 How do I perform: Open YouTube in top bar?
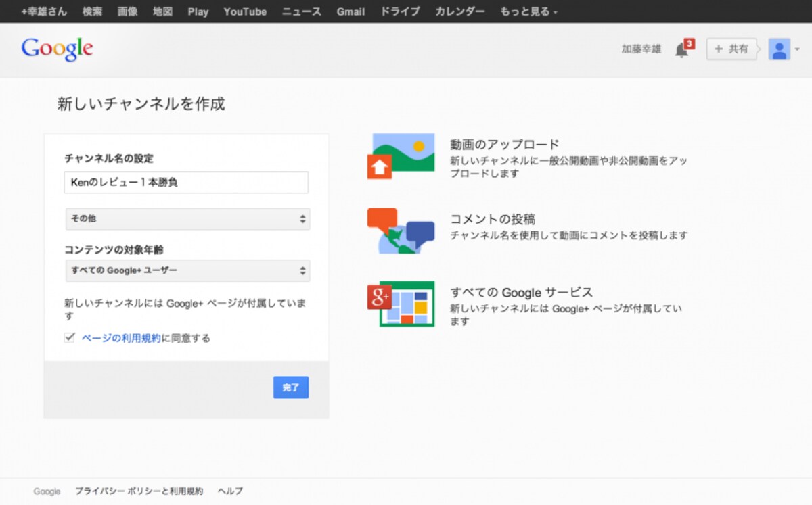[245, 11]
